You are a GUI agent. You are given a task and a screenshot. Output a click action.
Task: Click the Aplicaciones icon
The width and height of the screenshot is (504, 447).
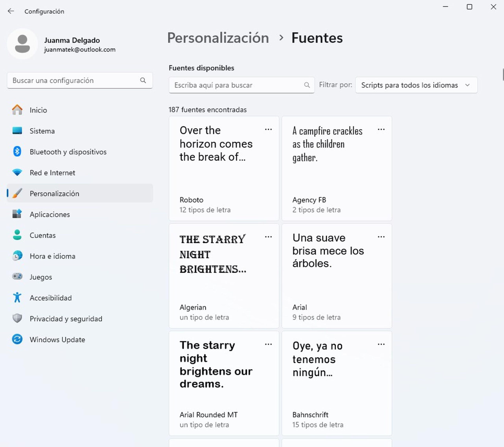(x=17, y=214)
